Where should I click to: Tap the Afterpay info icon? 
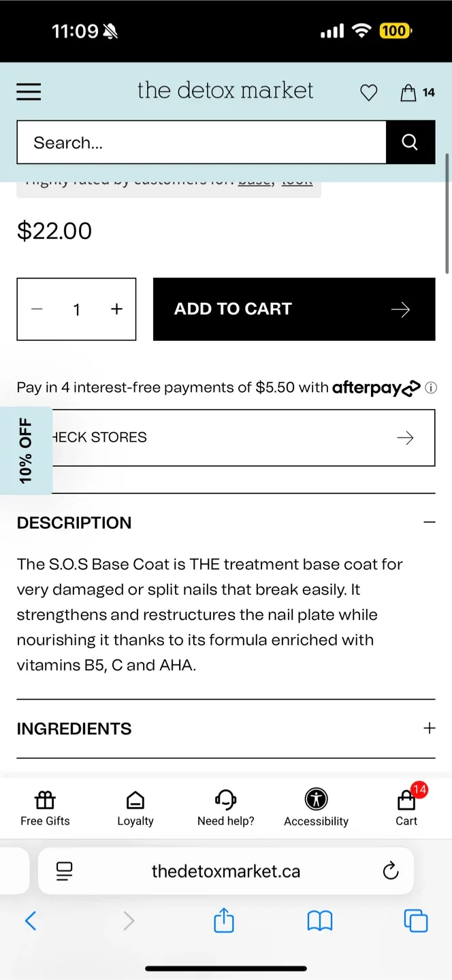click(430, 388)
